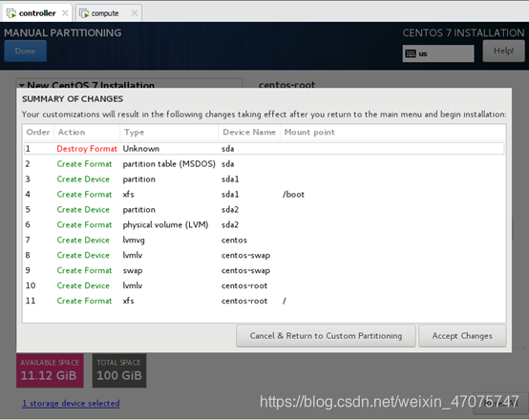Screen dimensions: 529x420
Task: Click the centos-root heading behind dialog
Action: pos(286,85)
